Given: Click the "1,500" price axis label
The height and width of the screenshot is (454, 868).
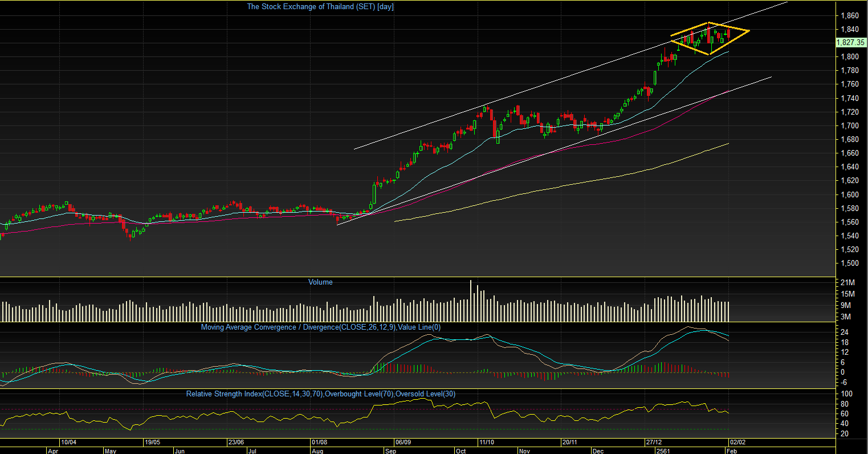Looking at the screenshot, I should coord(850,263).
